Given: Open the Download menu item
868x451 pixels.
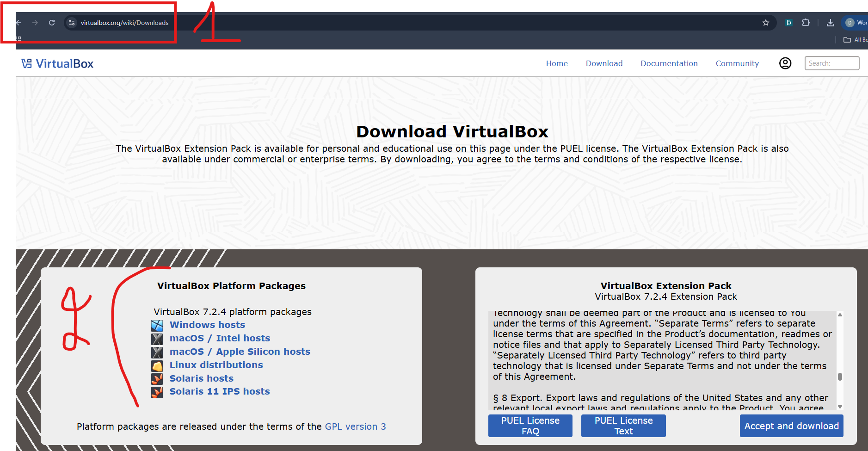Looking at the screenshot, I should (x=604, y=63).
